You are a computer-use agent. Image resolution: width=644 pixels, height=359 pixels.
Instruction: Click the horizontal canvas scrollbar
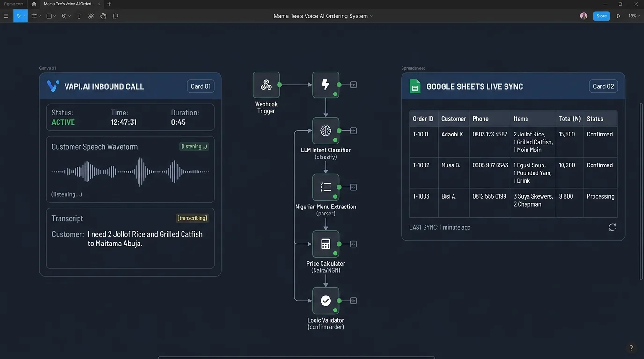[x=296, y=358]
